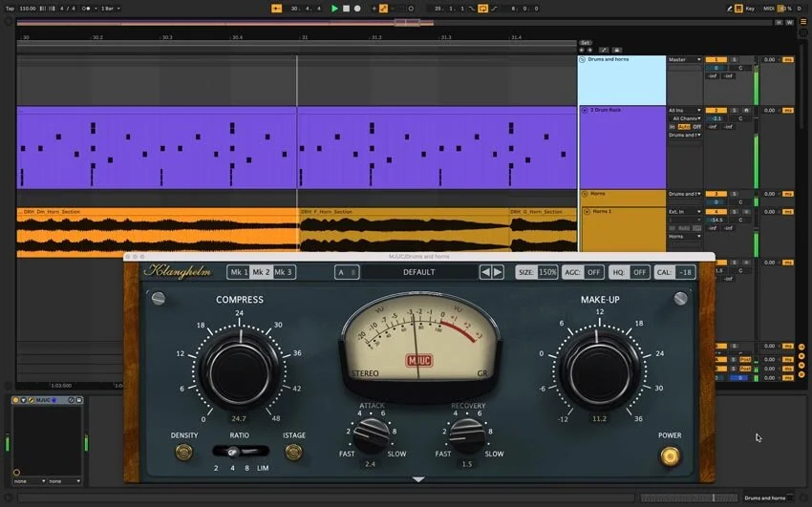Start playback with the green Play button

coord(334,9)
